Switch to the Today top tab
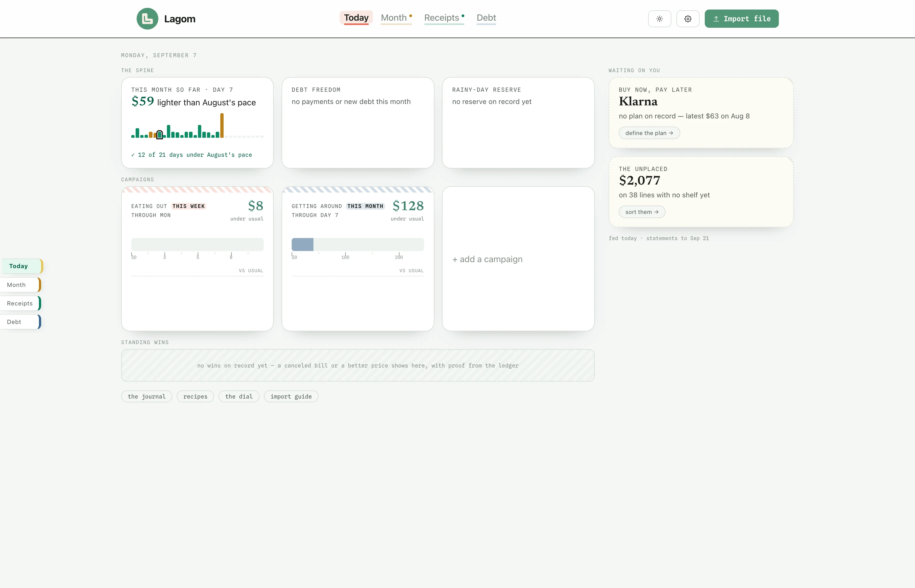The width and height of the screenshot is (915, 588). tap(356, 18)
